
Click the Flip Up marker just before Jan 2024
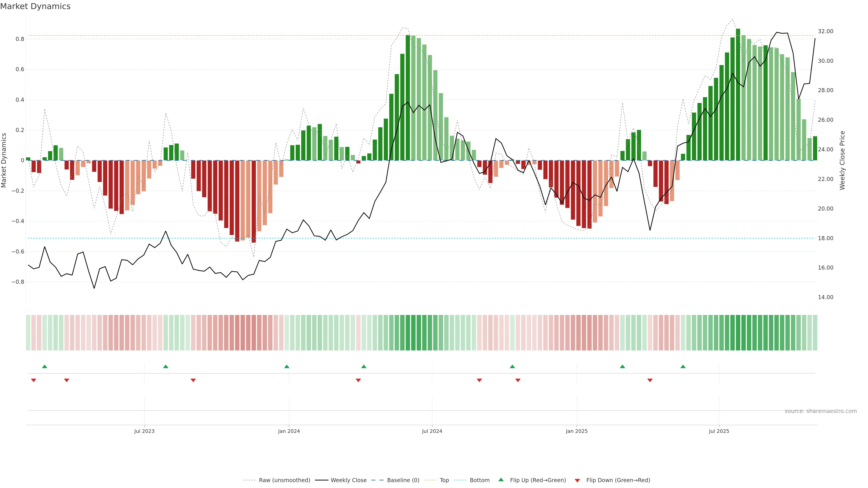pos(286,366)
